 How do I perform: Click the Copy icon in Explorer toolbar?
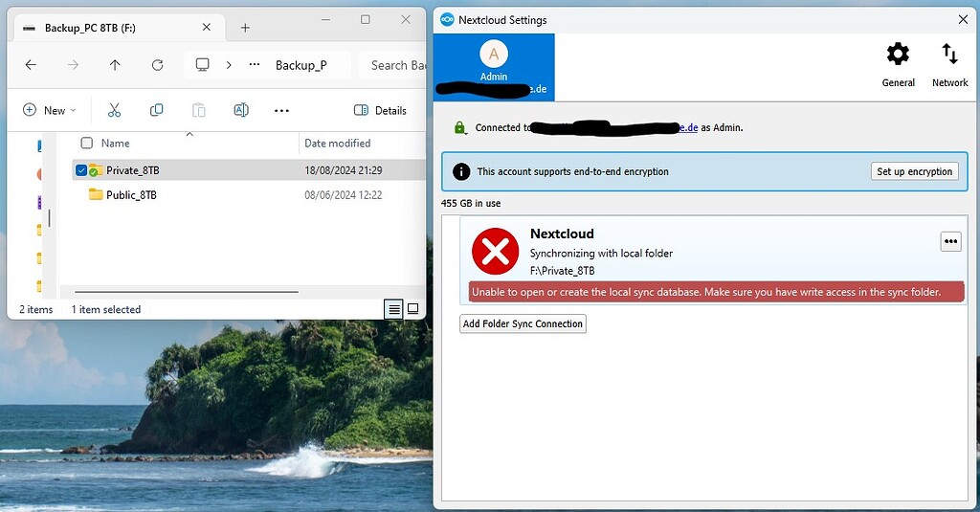(x=157, y=110)
